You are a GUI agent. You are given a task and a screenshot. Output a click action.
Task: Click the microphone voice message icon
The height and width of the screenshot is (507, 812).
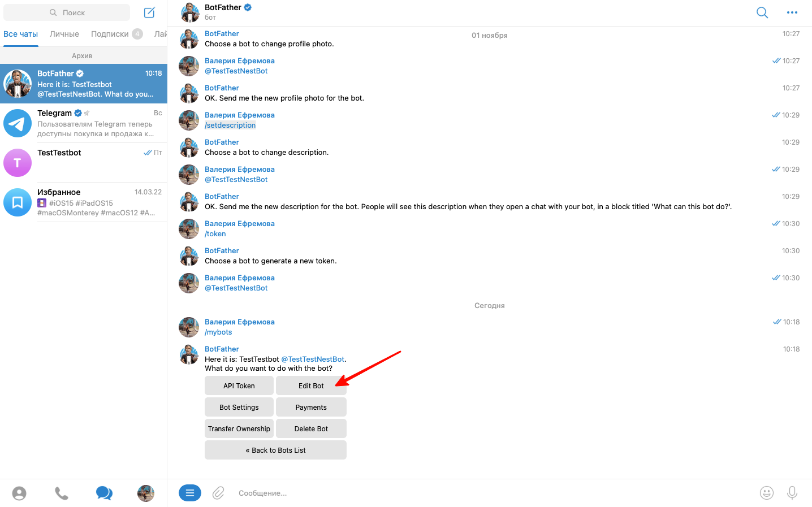[x=792, y=493]
